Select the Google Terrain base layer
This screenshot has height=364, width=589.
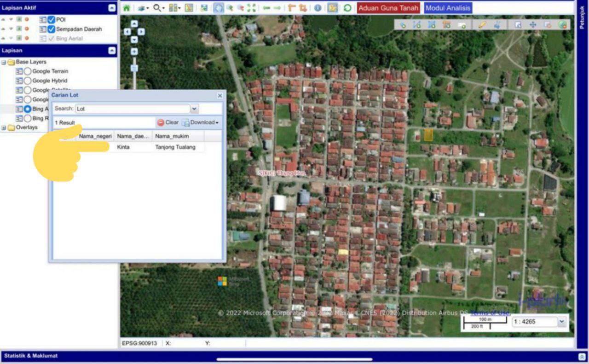(x=28, y=71)
